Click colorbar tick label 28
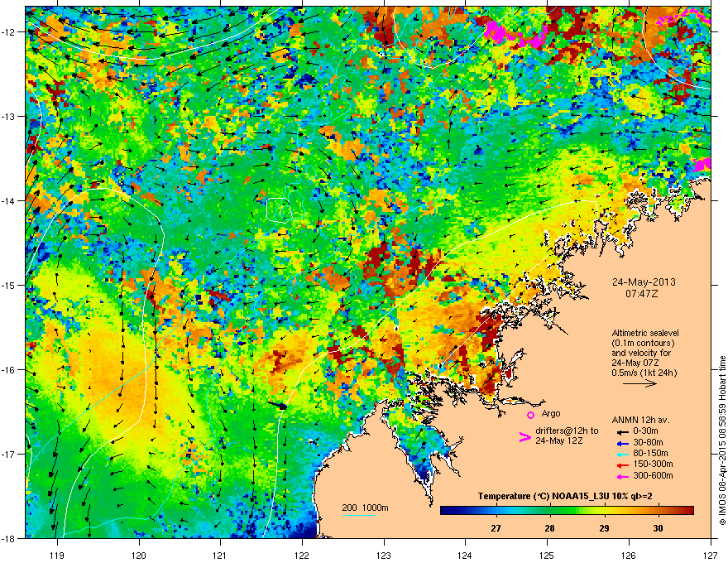728x563 pixels. (x=549, y=528)
